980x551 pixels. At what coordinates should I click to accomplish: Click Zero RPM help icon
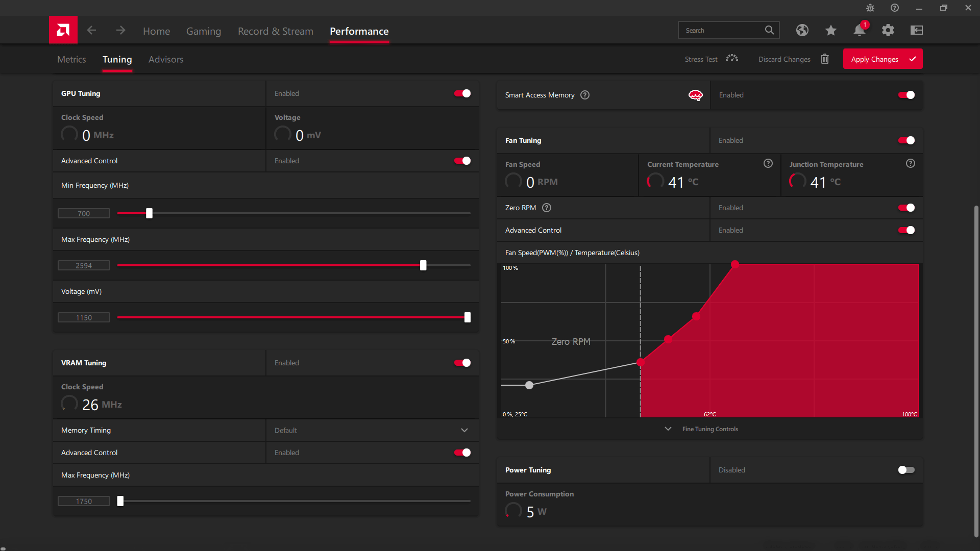[547, 208]
